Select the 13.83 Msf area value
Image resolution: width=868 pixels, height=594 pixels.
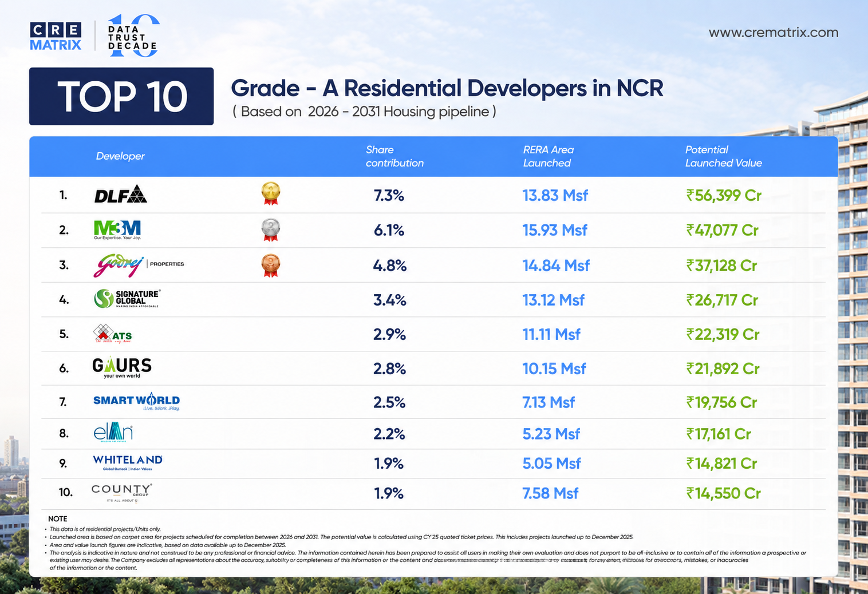(x=555, y=196)
